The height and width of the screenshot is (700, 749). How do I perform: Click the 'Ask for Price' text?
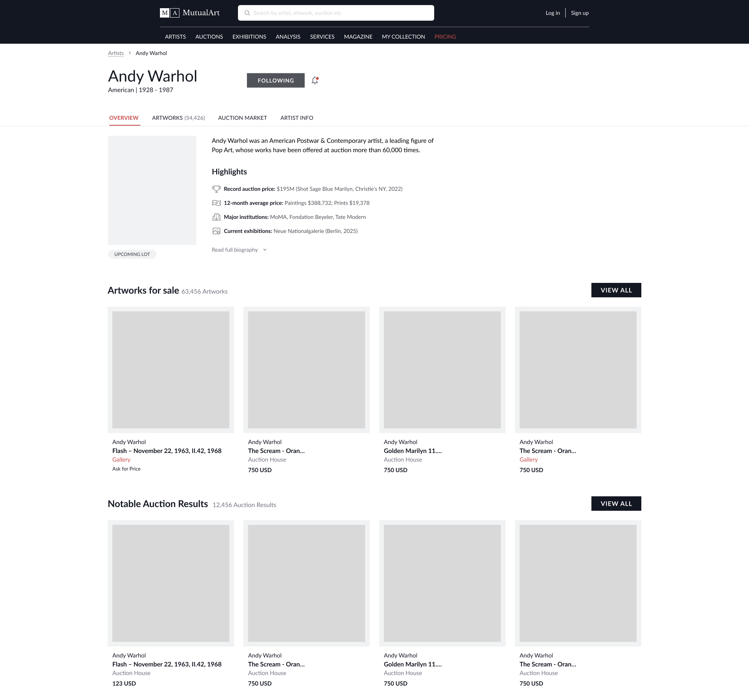click(x=126, y=469)
